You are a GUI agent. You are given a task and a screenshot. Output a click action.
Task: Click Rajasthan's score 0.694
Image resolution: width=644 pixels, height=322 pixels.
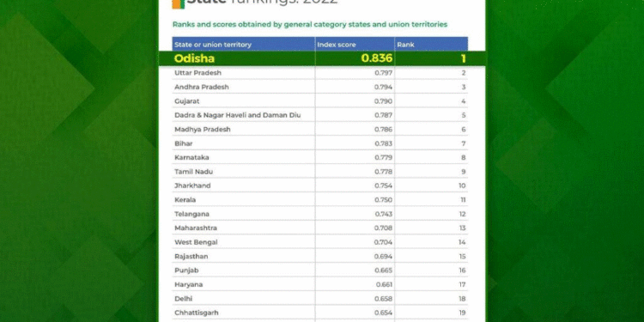click(383, 256)
